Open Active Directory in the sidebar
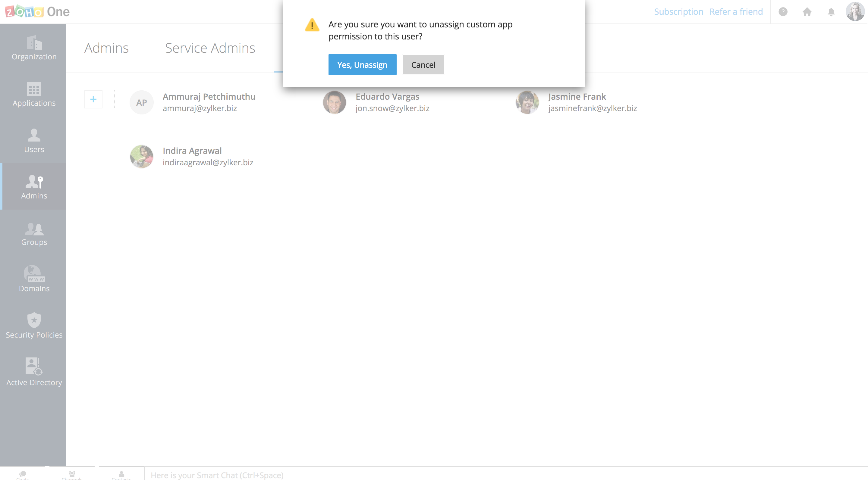 34,372
